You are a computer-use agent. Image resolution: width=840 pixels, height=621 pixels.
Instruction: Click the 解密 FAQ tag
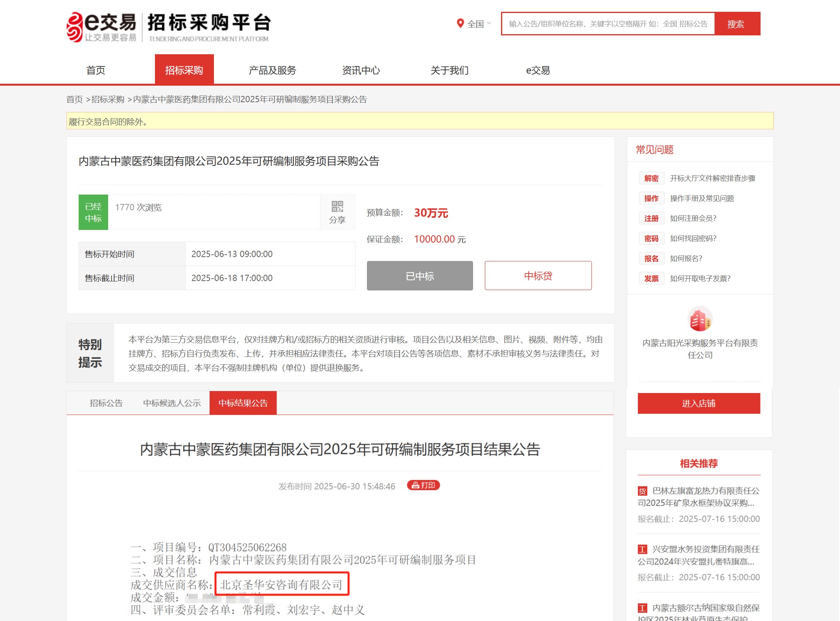pos(651,178)
